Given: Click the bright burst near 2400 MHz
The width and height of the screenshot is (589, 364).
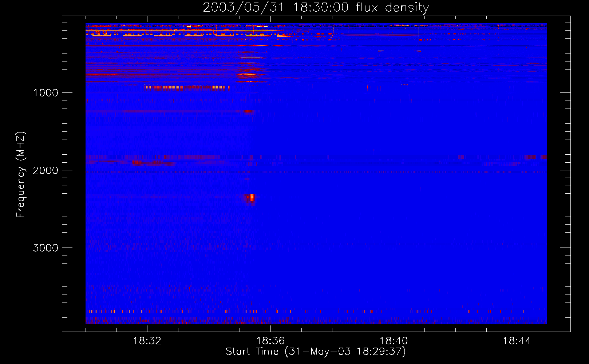Looking at the screenshot, I should tap(251, 198).
